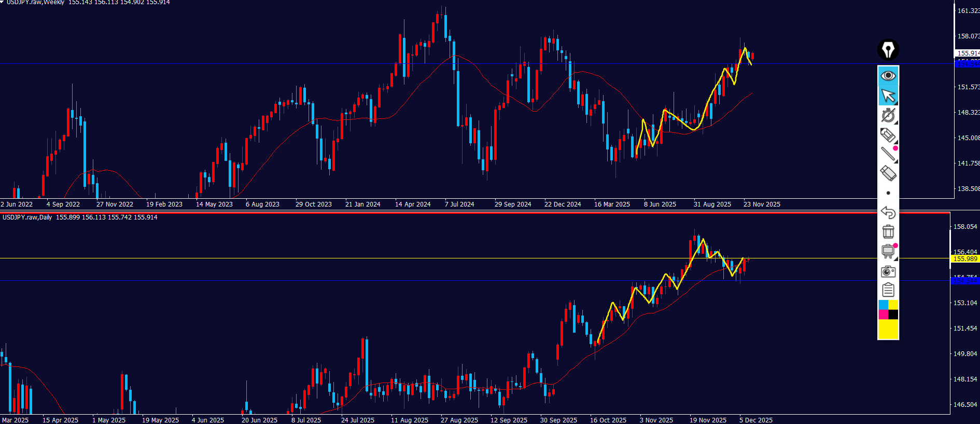Pick the cyan color swatch
The image size is (980, 424).
(x=883, y=305)
